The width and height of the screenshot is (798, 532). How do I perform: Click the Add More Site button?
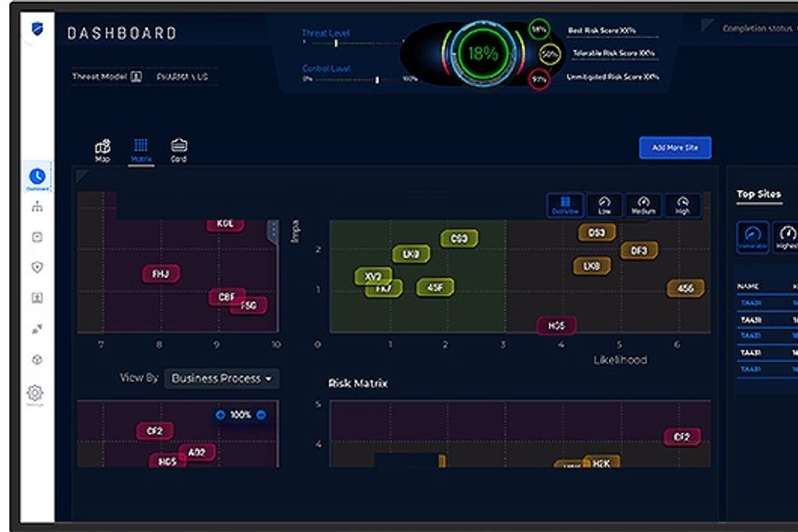[x=675, y=148]
